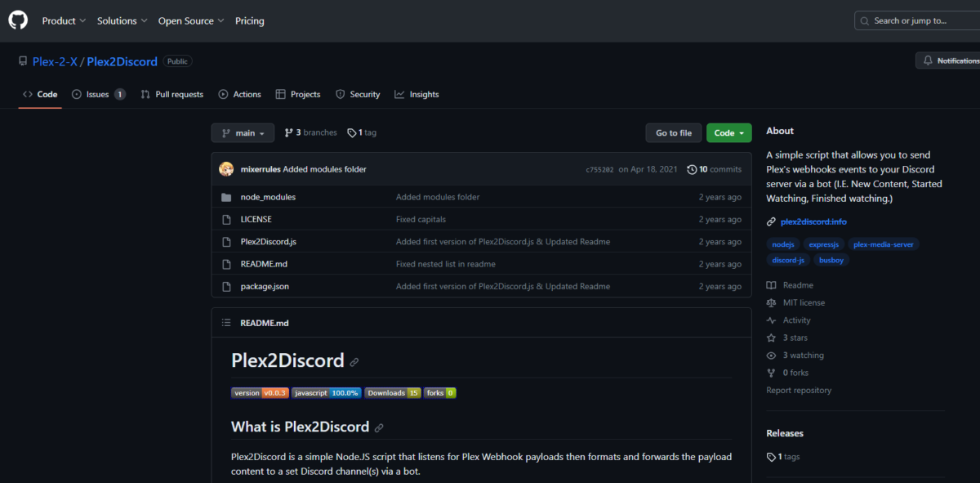Viewport: 980px width, 483px height.
Task: Select the discord-js topic tag
Action: 788,260
